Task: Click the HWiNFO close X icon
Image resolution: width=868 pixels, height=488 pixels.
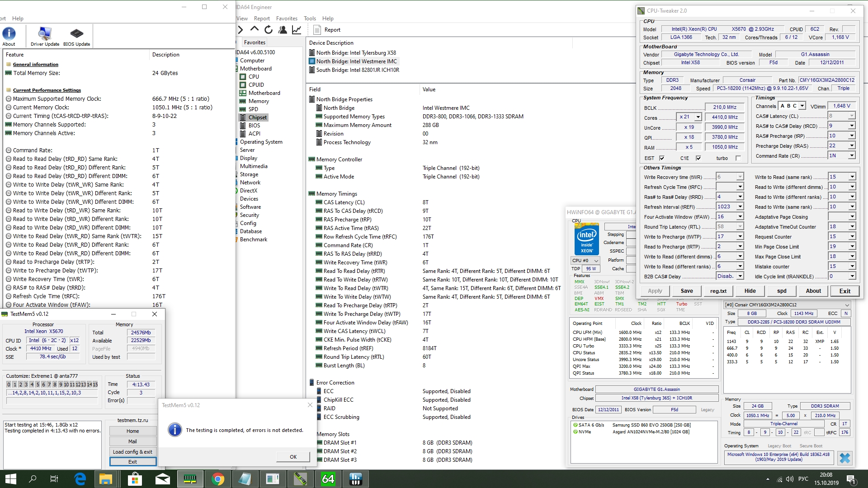Action: coord(844,458)
